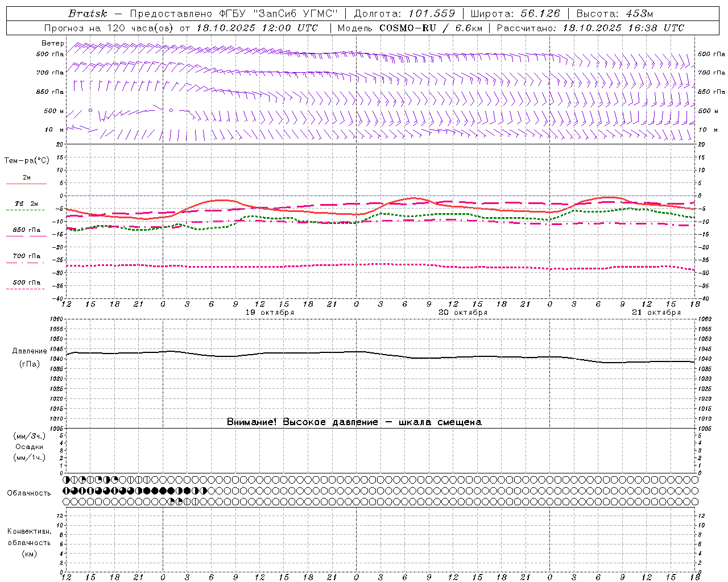Click the "(мм/3ч.)" precipitation unit label

[x=30, y=436]
